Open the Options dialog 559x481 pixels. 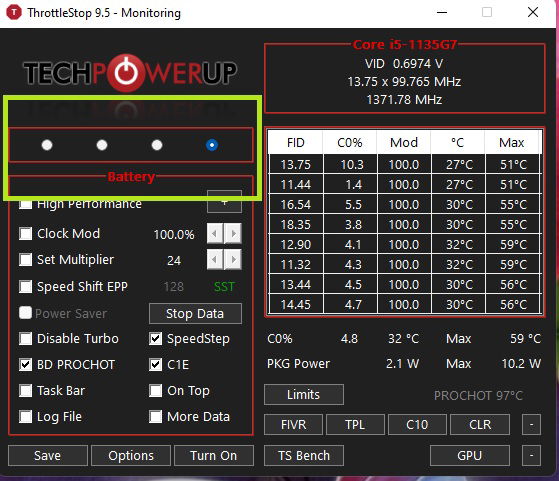[x=131, y=455]
